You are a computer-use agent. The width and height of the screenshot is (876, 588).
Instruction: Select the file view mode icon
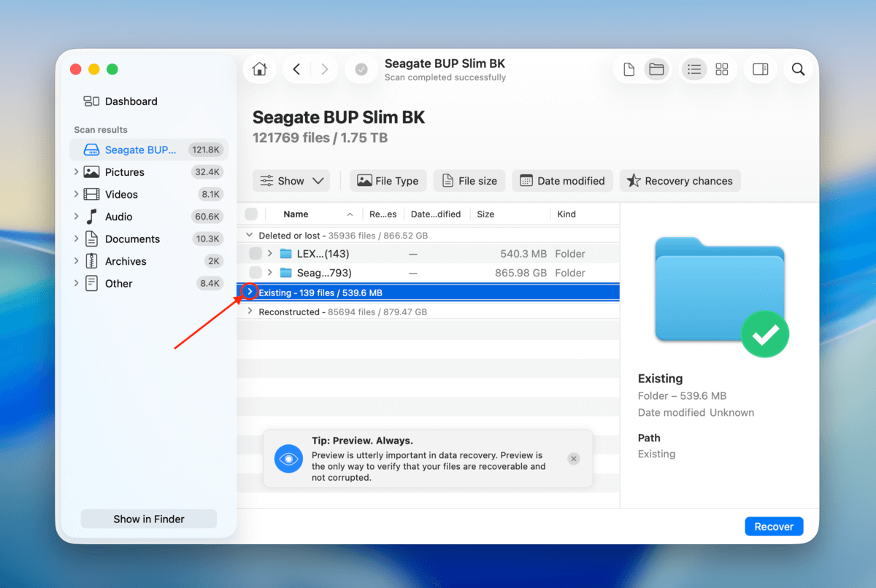click(x=629, y=69)
